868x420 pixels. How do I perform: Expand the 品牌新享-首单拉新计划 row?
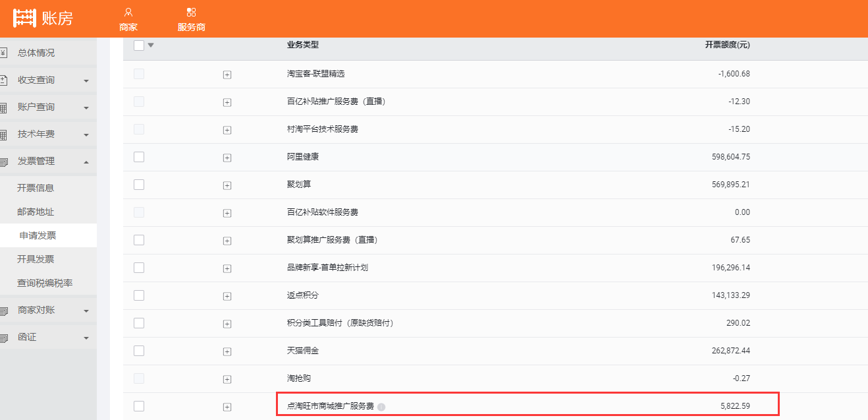coord(227,268)
